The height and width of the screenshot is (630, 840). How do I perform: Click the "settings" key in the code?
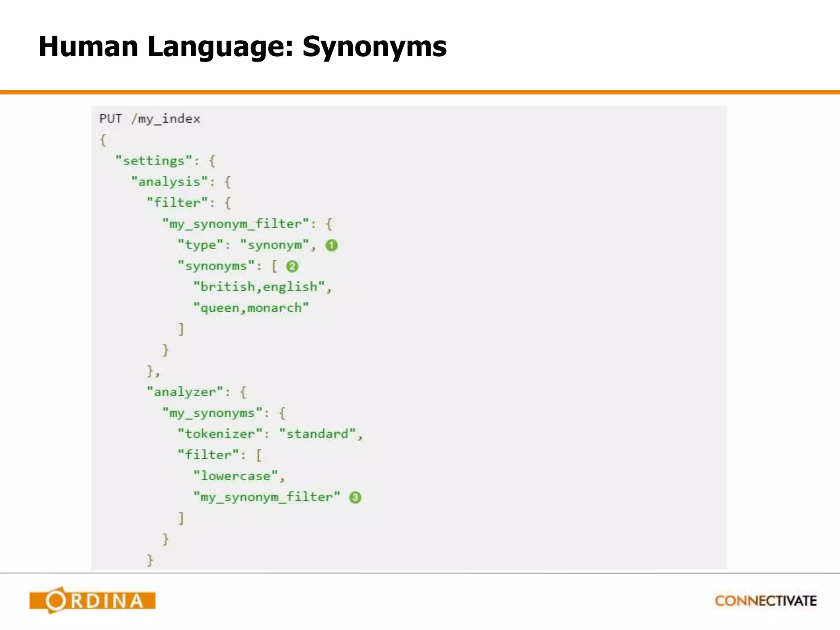(153, 161)
